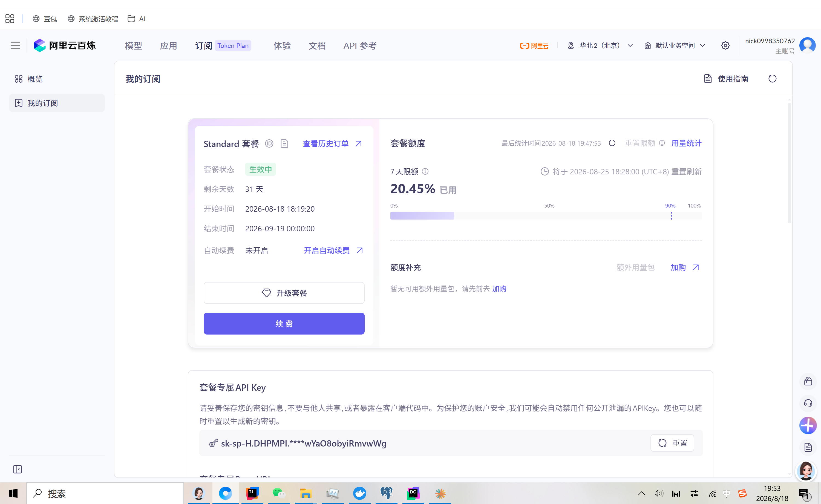Open the Docker icon in the taskbar
This screenshot has height=504, width=821.
pos(360,493)
